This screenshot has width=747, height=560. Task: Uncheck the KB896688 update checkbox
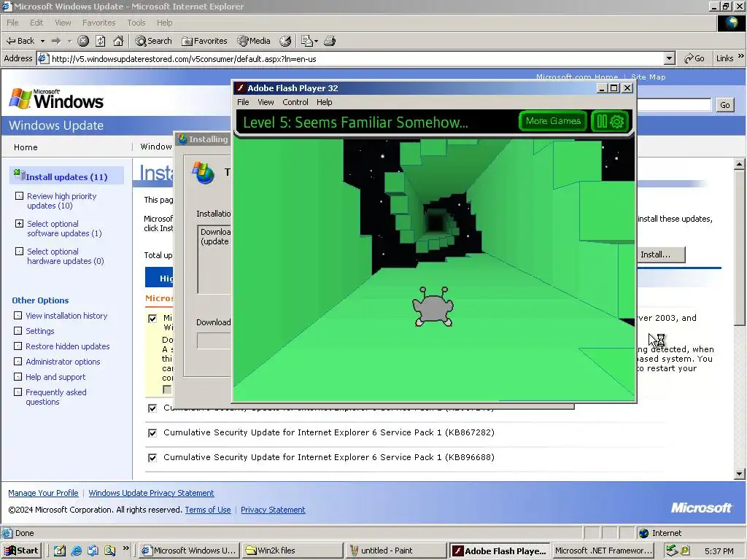point(152,458)
